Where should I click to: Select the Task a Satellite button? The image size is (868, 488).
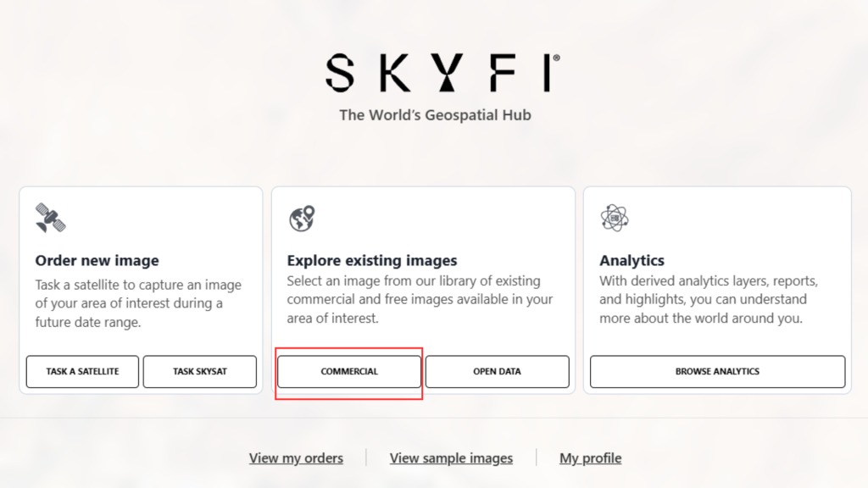(82, 371)
